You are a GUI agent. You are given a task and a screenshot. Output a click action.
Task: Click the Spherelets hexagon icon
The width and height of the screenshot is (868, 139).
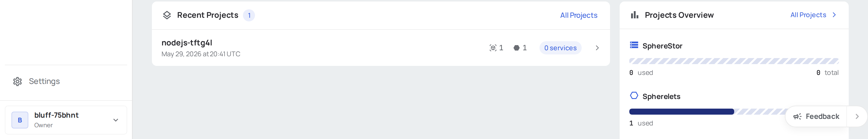click(x=634, y=96)
